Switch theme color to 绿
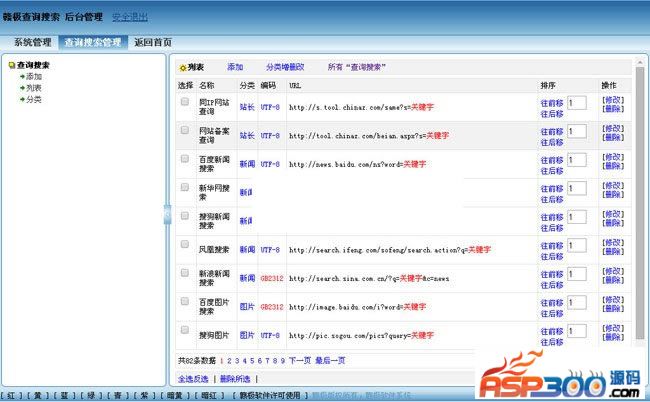This screenshot has width=650, height=402. click(x=91, y=396)
